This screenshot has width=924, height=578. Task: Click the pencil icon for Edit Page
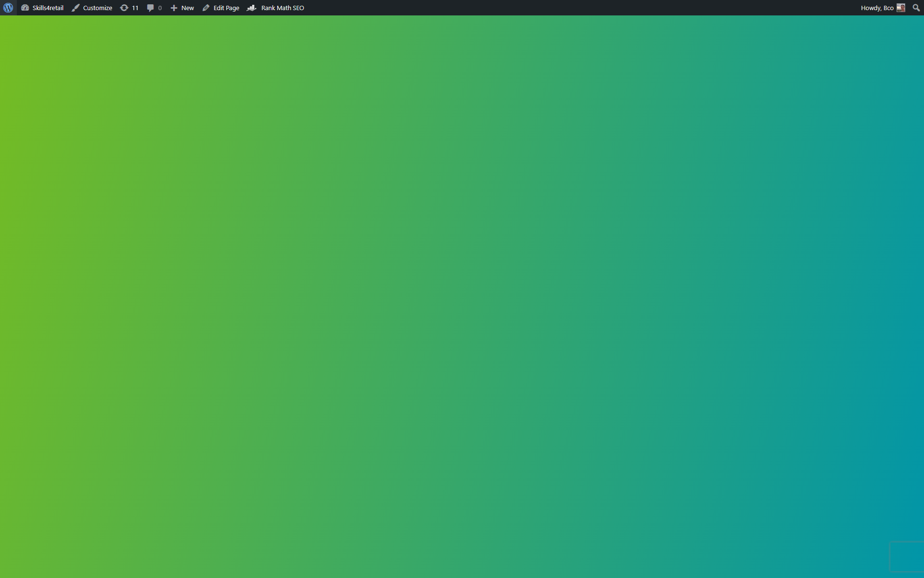pyautogui.click(x=206, y=8)
